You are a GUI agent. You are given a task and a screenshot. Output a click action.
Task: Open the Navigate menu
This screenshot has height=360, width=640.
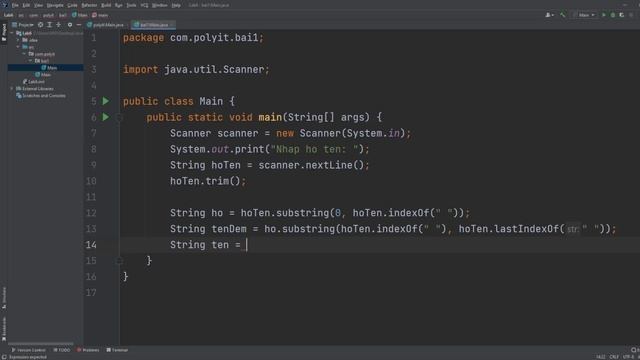55,5
